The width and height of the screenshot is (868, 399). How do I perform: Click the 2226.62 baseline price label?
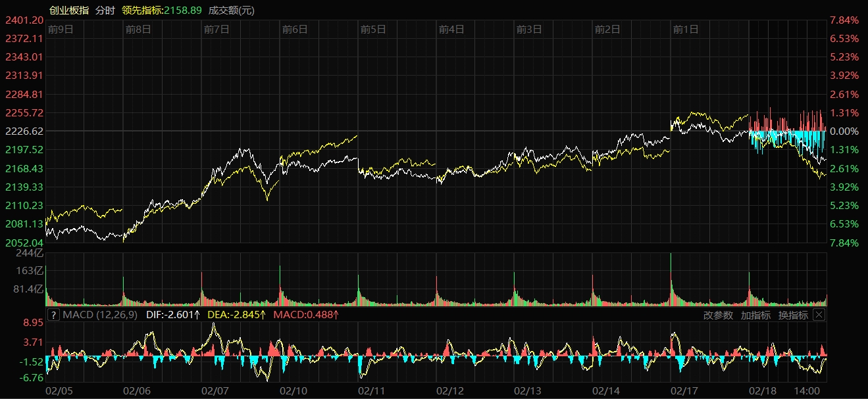[24, 131]
